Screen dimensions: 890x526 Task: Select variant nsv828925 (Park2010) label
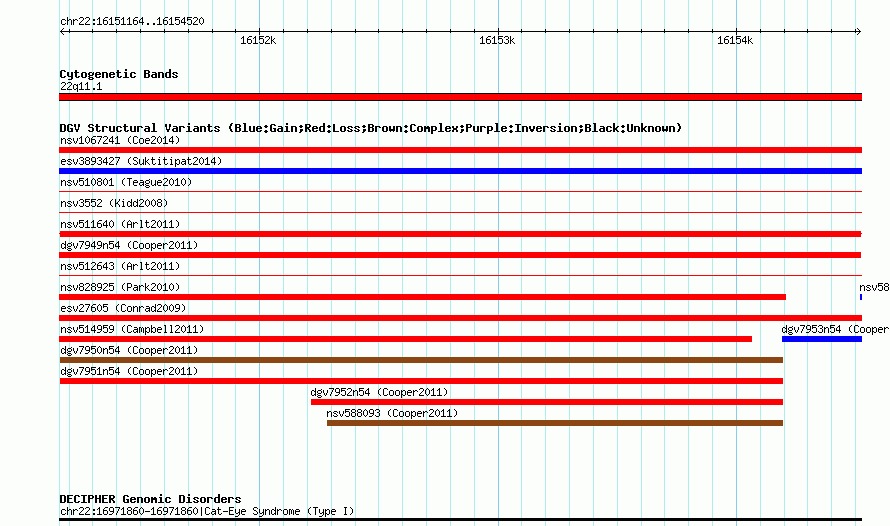[x=120, y=287]
